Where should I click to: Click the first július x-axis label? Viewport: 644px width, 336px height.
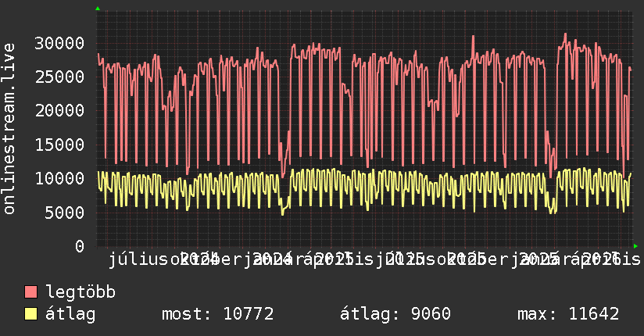[x=138, y=259]
